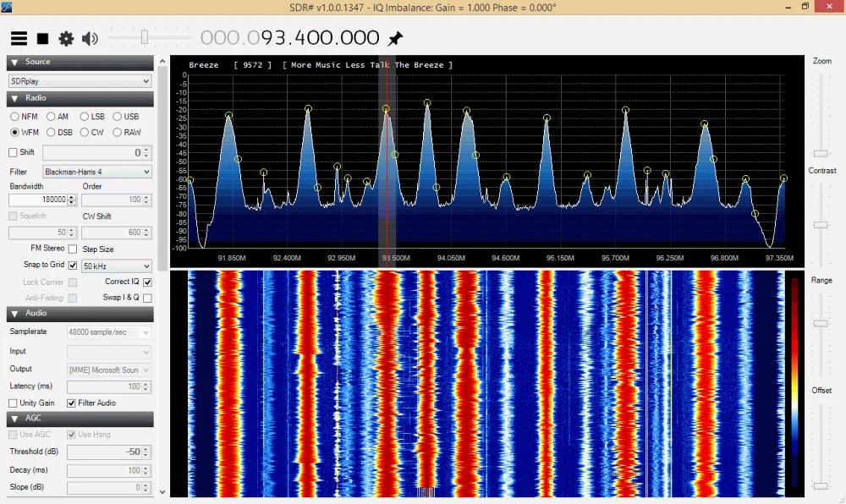Click the red tuning line in spectrum
846x504 pixels.
click(387, 162)
